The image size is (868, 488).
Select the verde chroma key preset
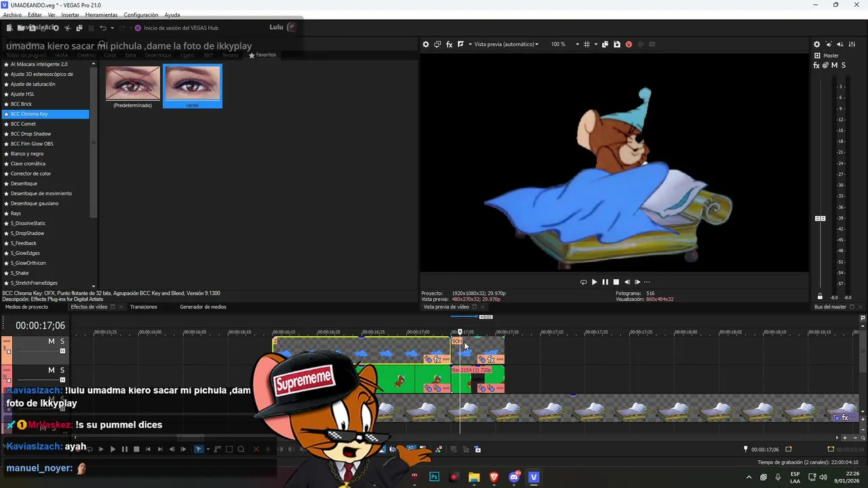(193, 87)
